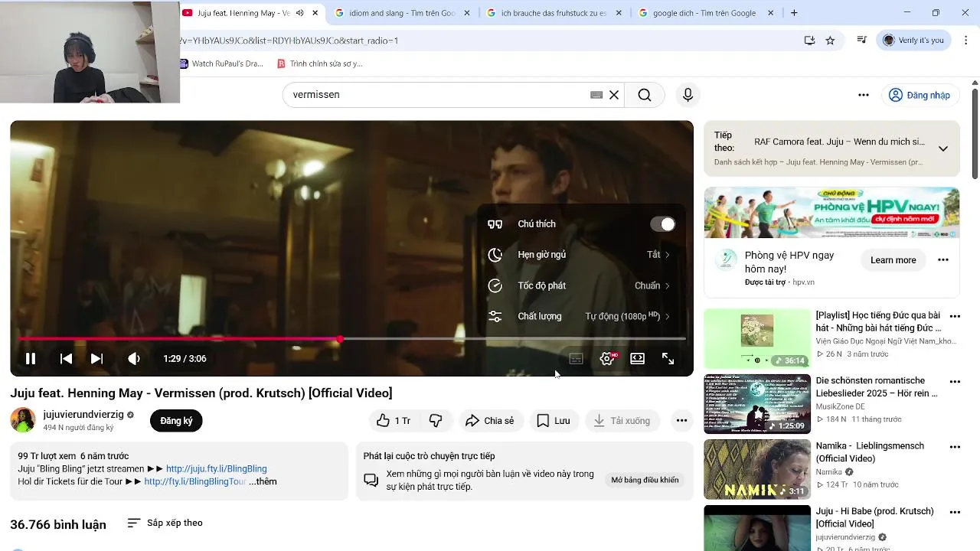Start voice search with microphone
This screenshot has width=980, height=551.
tap(688, 95)
